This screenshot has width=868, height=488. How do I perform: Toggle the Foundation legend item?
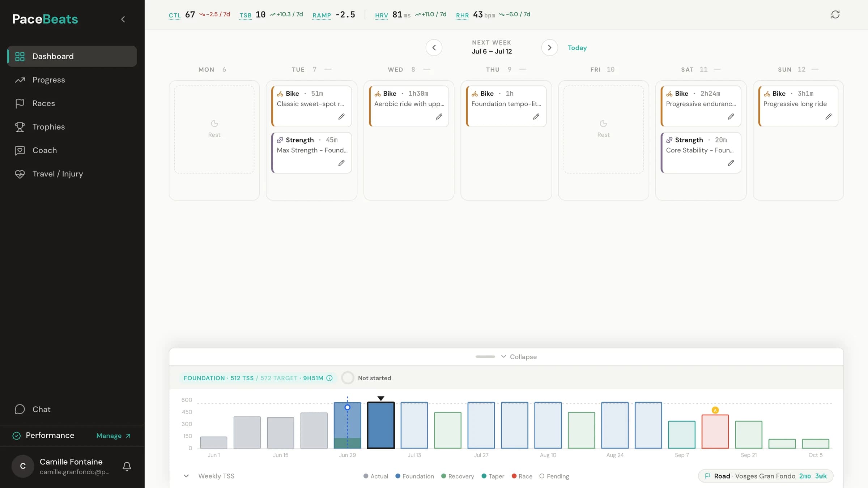(x=414, y=476)
